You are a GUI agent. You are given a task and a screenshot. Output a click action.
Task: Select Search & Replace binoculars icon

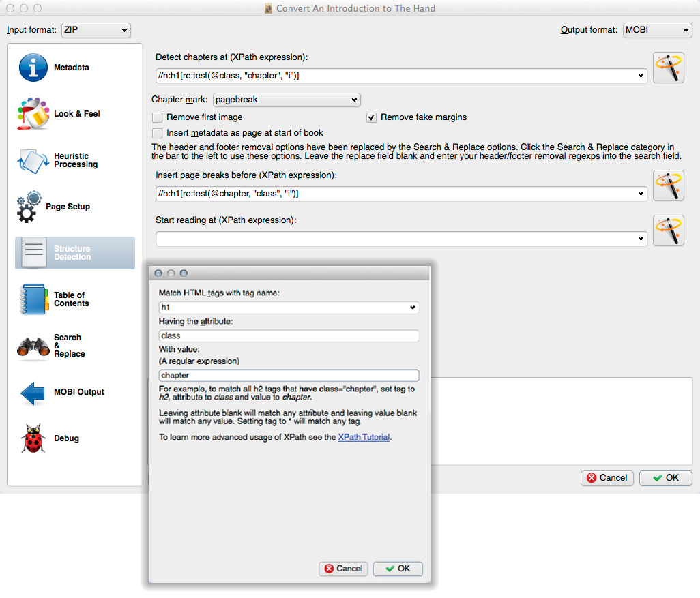pos(33,346)
